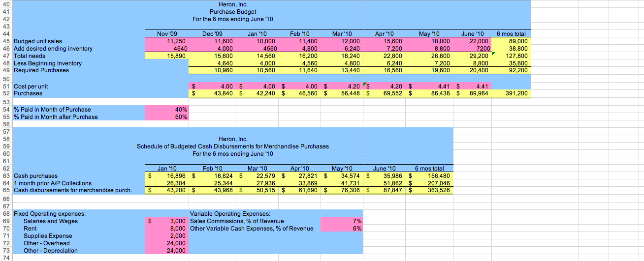Select the 'Rent' label cell

(x=30, y=229)
